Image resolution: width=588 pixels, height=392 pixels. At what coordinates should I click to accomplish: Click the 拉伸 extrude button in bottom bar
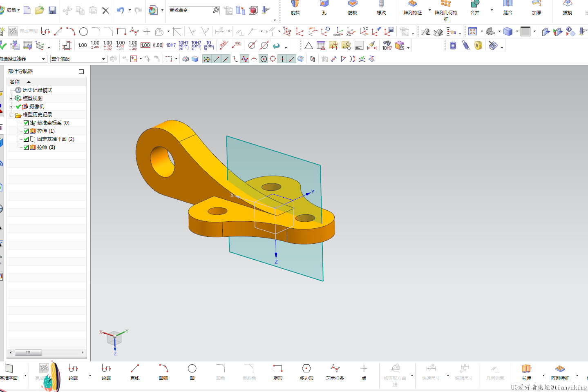pos(527,372)
